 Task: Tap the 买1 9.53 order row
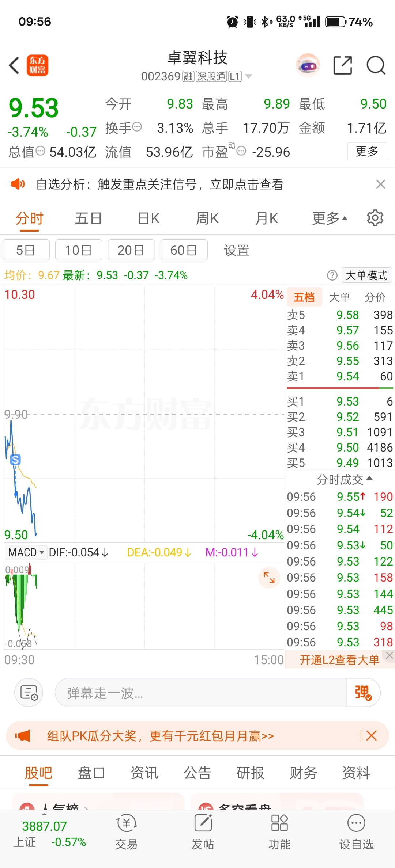coord(340,401)
